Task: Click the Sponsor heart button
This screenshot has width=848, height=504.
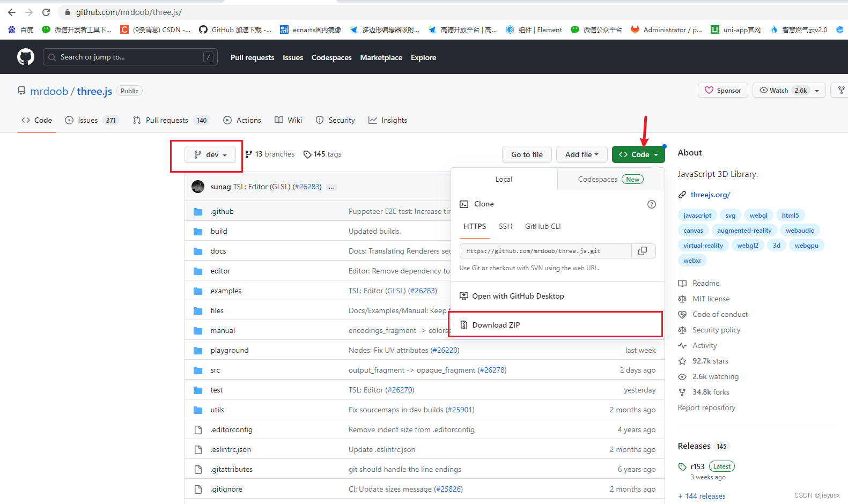Action: [x=723, y=90]
